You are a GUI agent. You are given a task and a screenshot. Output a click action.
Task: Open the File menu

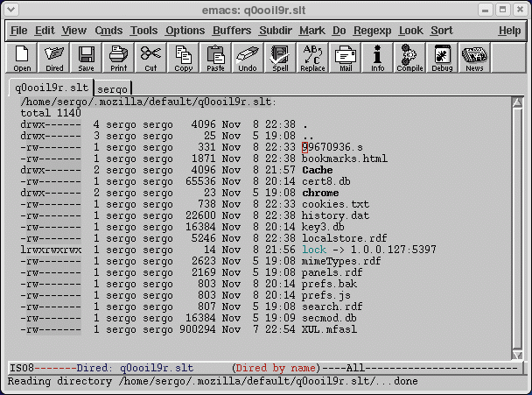18,31
